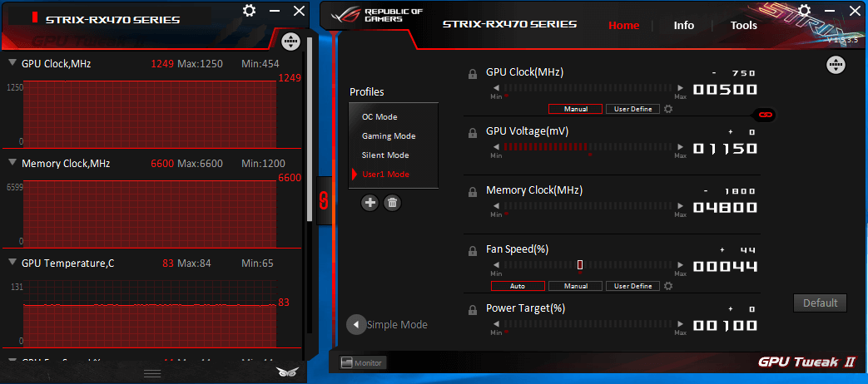
Task: Add a new profile with plus icon
Action: tap(370, 203)
